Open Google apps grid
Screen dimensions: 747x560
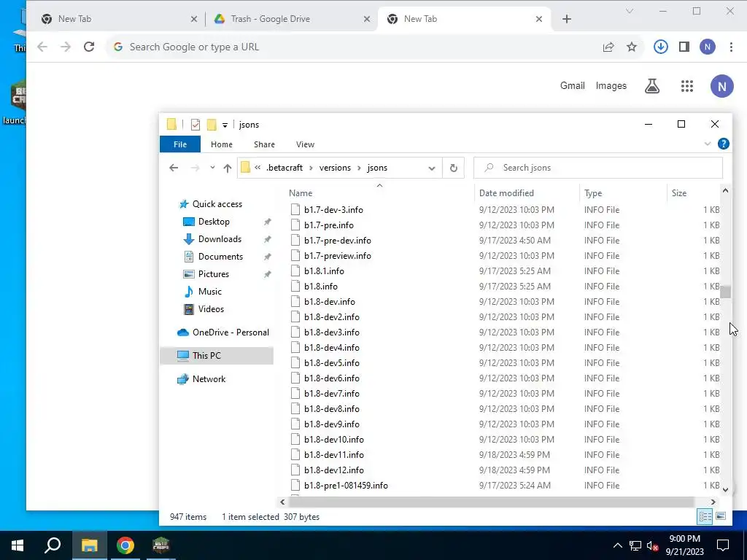pyautogui.click(x=687, y=86)
